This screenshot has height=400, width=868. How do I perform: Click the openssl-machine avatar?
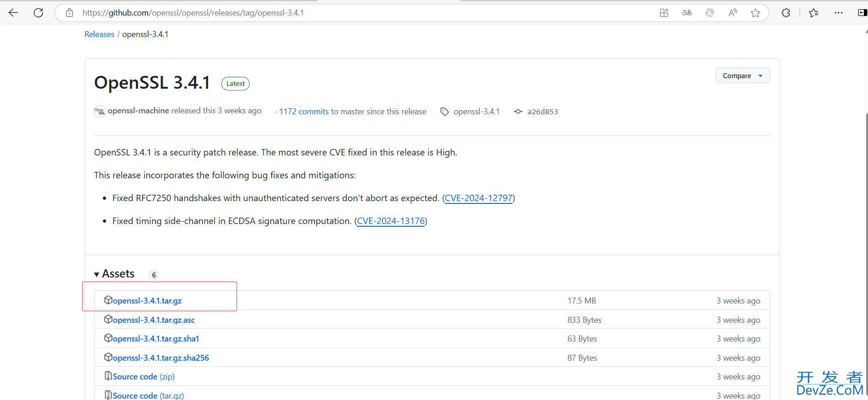tap(100, 111)
